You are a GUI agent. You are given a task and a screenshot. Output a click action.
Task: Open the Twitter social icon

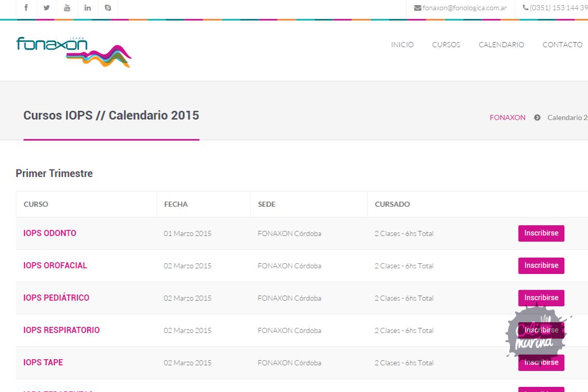tap(47, 8)
